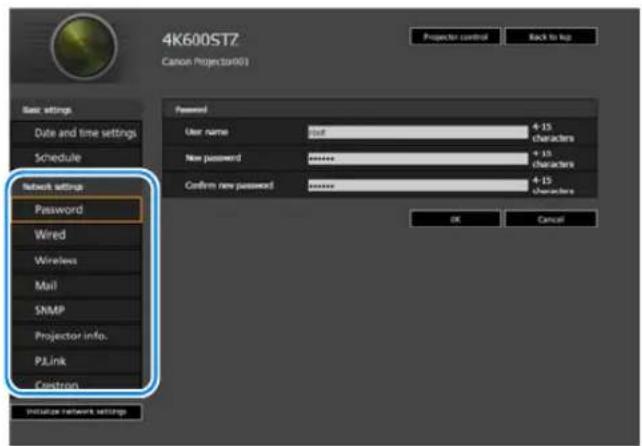
Task: Click the green round projector logo
Action: 84,47
